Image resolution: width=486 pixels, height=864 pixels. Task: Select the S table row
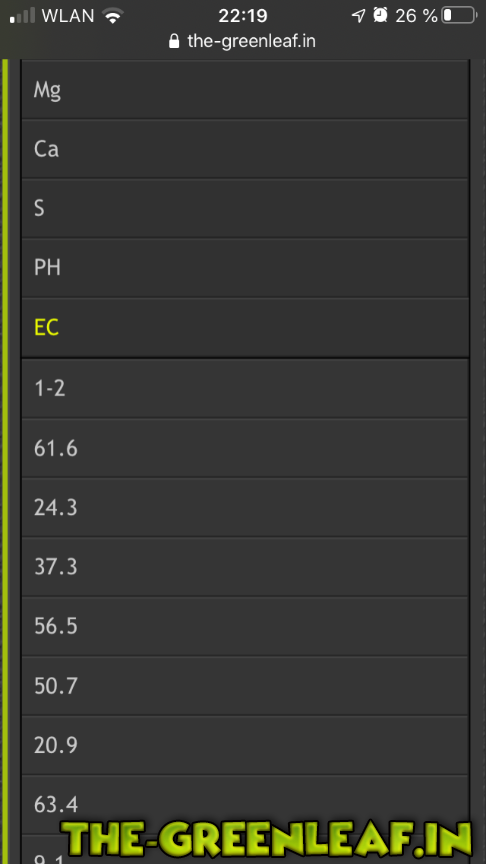coord(245,208)
